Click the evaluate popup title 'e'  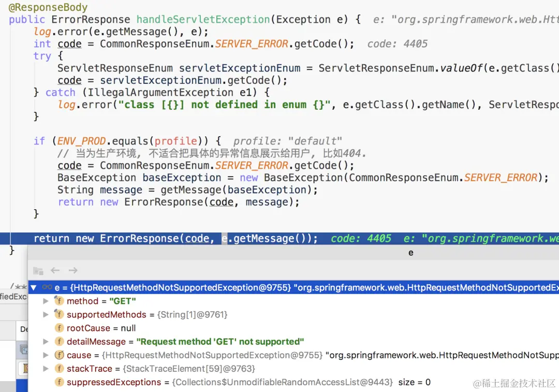410,253
